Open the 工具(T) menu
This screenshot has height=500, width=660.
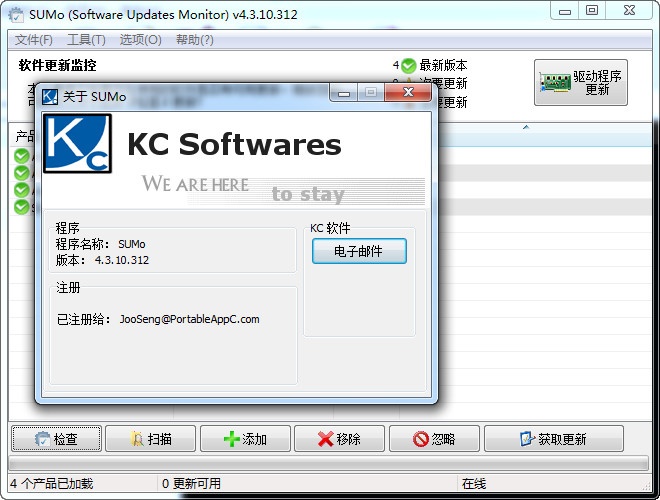pos(86,40)
